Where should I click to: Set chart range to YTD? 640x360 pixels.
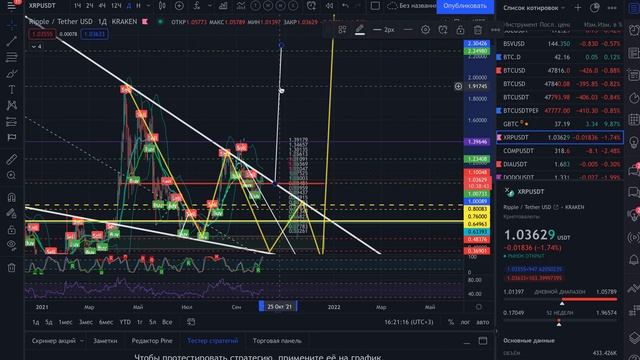tap(125, 322)
